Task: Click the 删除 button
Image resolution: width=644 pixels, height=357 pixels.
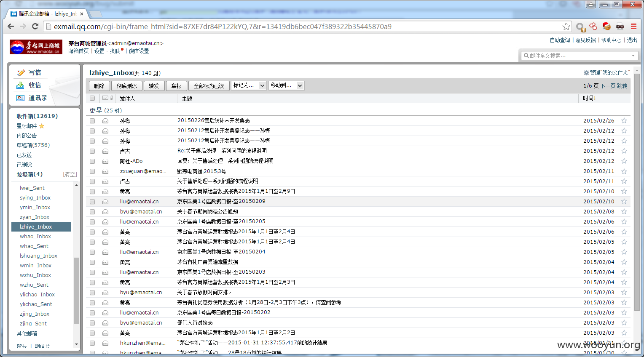Action: [99, 86]
